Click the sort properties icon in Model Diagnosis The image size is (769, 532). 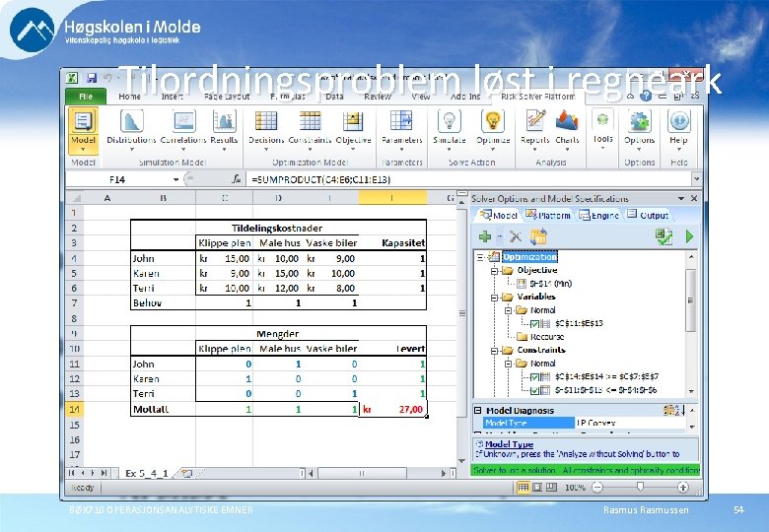(673, 410)
